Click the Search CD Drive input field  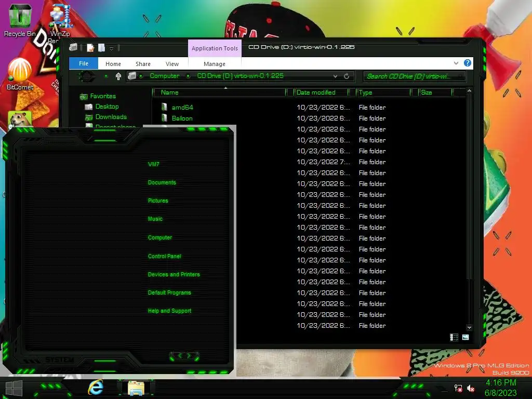point(414,76)
